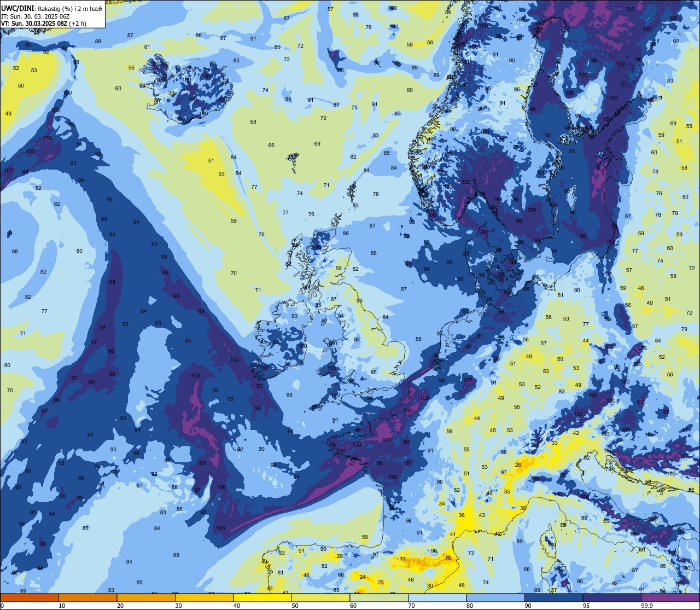This screenshot has width=700, height=610.
Task: Click the legend segment between 20 and 30
Action: [x=146, y=597]
